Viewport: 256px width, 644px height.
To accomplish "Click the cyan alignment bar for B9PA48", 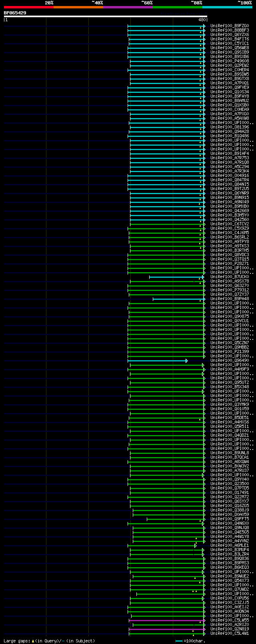I will point(179,299).
